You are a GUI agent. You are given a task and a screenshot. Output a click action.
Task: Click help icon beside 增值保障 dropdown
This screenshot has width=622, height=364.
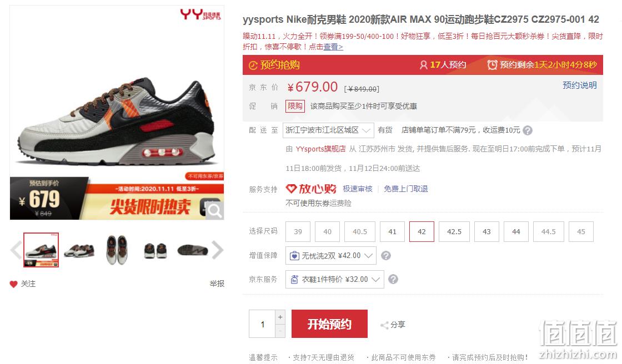385,256
